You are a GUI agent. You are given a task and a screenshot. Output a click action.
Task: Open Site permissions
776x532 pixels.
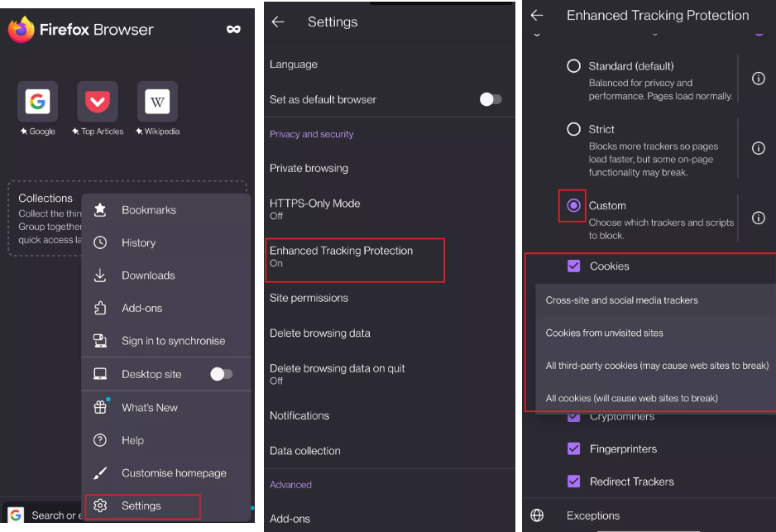pyautogui.click(x=390, y=298)
